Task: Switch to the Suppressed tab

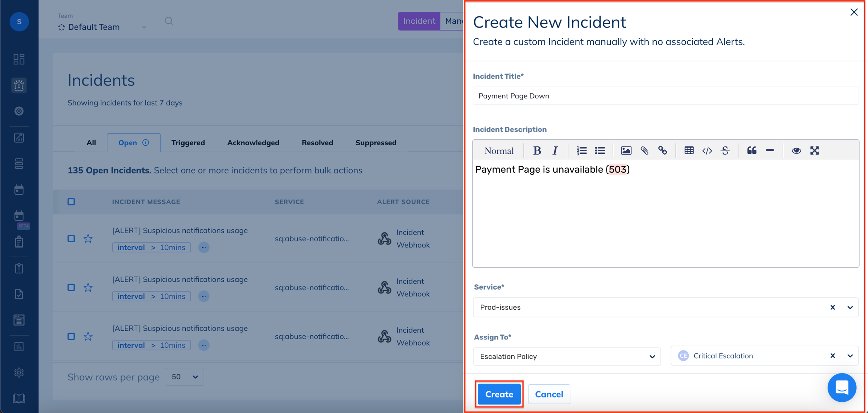Action: (376, 143)
